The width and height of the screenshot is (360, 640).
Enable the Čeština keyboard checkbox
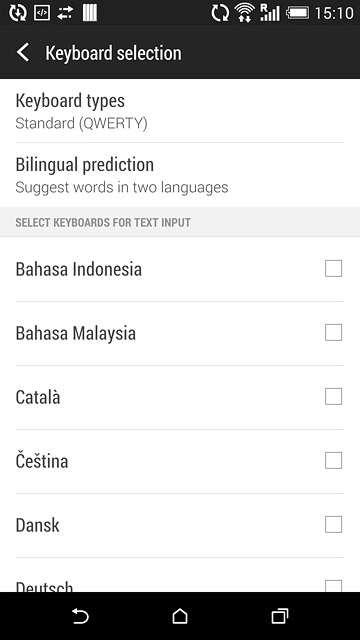pos(333,460)
